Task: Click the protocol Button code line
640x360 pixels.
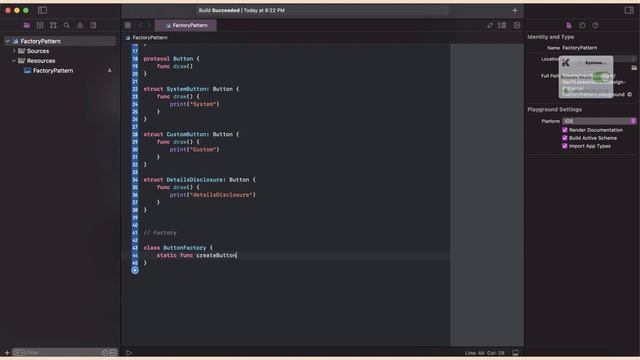Action: click(x=171, y=59)
